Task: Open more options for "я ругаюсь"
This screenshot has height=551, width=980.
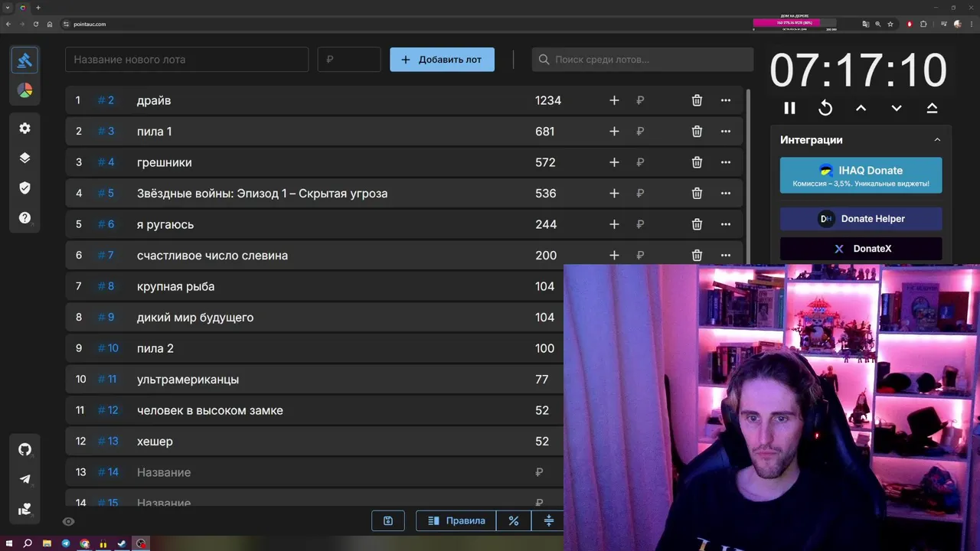Action: click(726, 224)
